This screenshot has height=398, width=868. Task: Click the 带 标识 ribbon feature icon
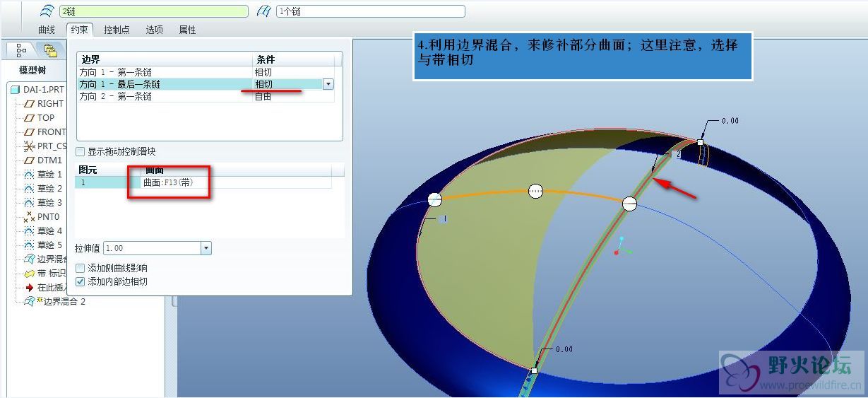click(x=30, y=273)
